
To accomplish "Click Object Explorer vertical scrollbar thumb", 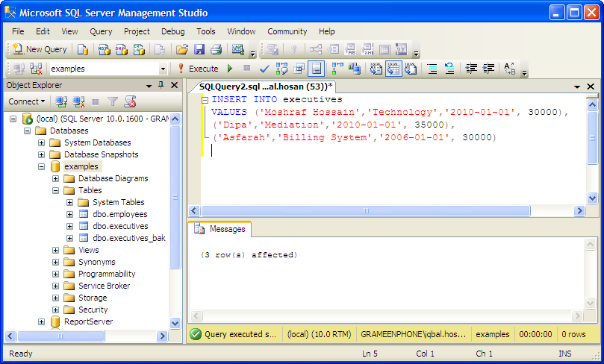I will pos(175,197).
